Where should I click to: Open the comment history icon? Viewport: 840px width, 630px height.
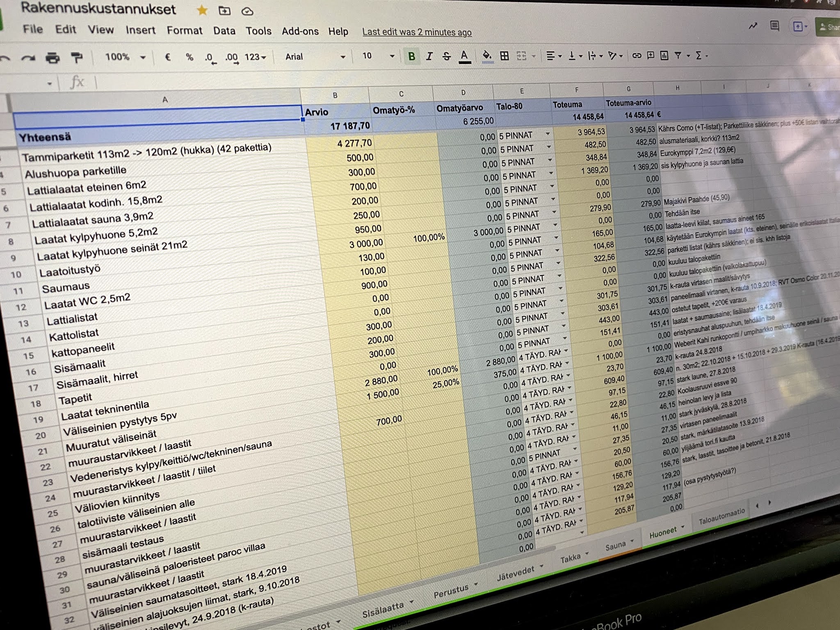[x=774, y=26]
